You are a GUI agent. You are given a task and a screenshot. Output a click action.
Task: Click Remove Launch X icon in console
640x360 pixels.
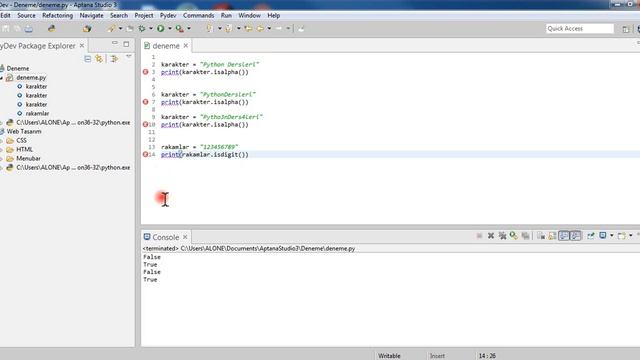(x=491, y=236)
